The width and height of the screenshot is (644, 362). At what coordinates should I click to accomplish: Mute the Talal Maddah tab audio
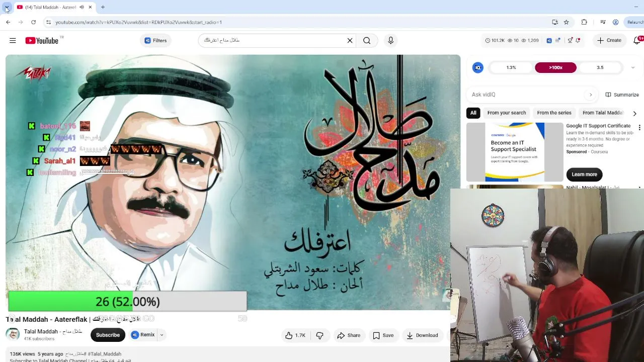coord(82,7)
